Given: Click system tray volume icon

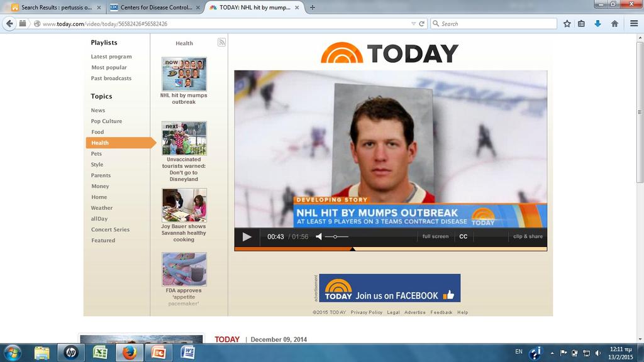Looking at the screenshot, I should tap(598, 353).
